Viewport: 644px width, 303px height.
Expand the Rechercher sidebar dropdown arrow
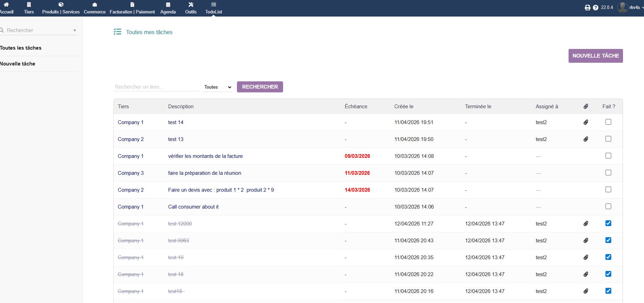point(74,31)
